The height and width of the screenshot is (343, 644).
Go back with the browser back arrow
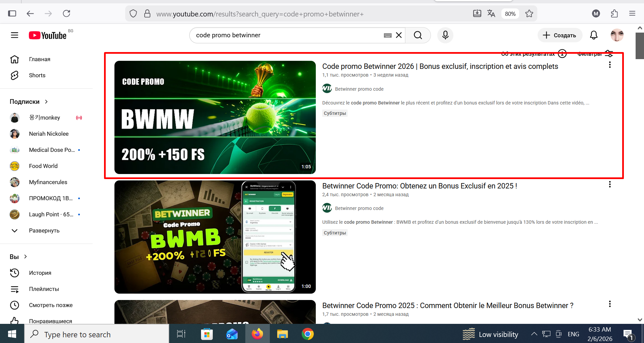(x=30, y=13)
